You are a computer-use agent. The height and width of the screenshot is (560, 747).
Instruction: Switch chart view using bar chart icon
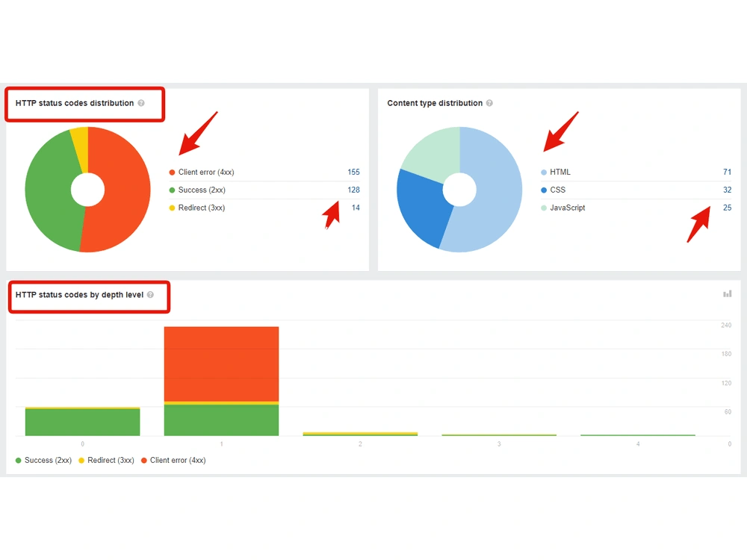727,293
